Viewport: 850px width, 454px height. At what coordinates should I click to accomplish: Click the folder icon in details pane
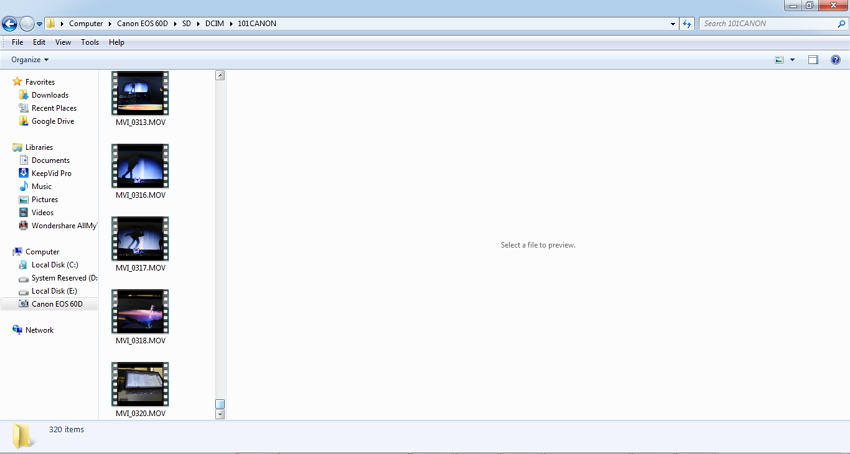point(22,435)
